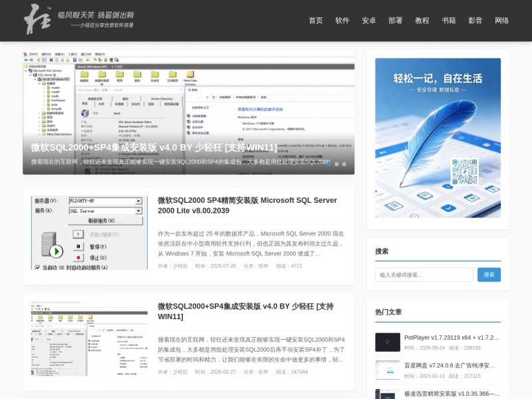
Task: Click the QR code on the advertisement
Action: point(464,172)
